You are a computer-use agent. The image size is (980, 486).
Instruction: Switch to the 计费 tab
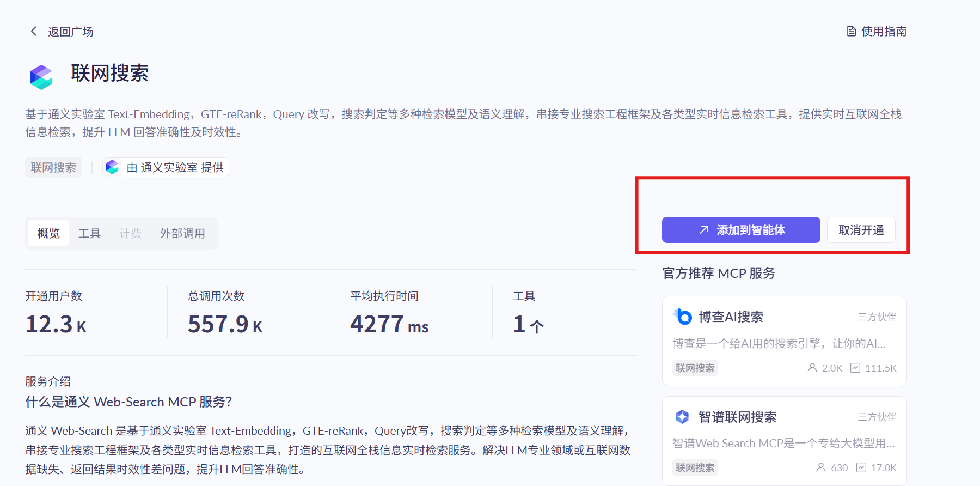click(130, 233)
